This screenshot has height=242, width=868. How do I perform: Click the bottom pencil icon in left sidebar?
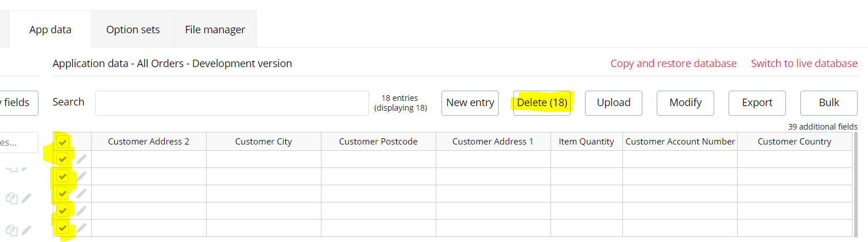point(26,231)
